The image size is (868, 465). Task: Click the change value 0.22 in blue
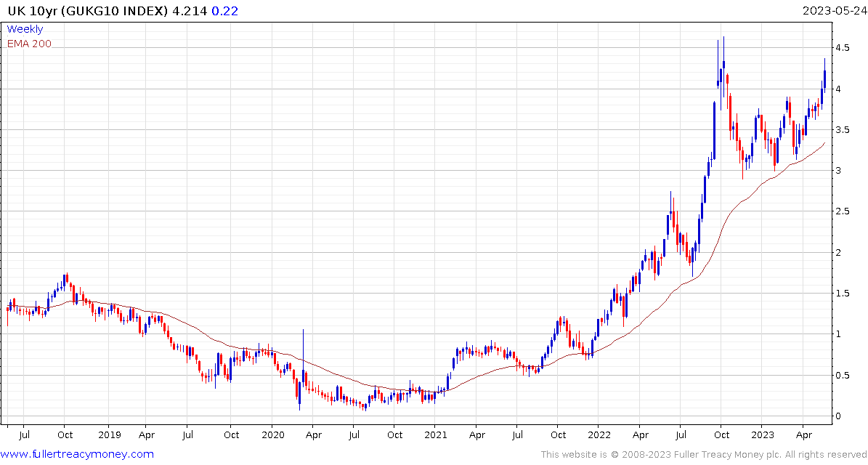224,10
